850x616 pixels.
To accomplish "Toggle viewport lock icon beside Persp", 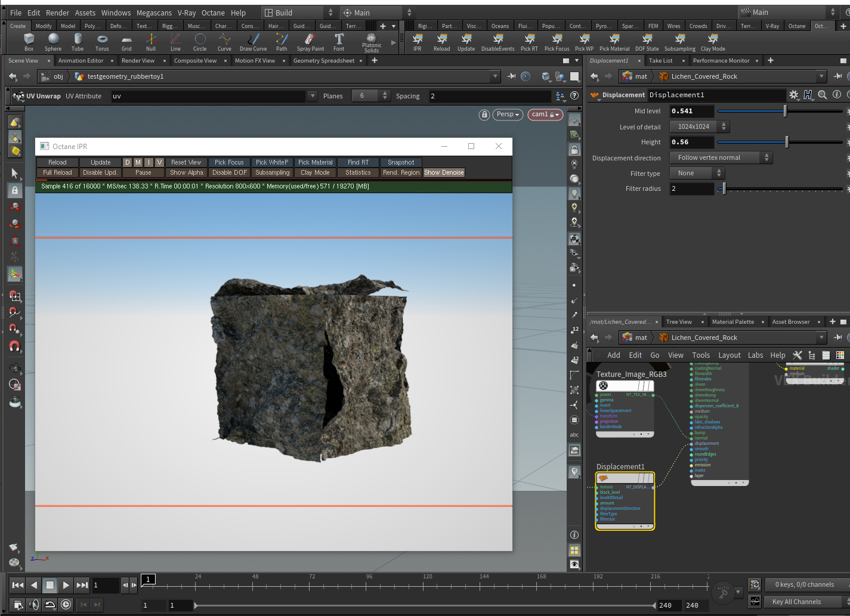I will pos(484,114).
